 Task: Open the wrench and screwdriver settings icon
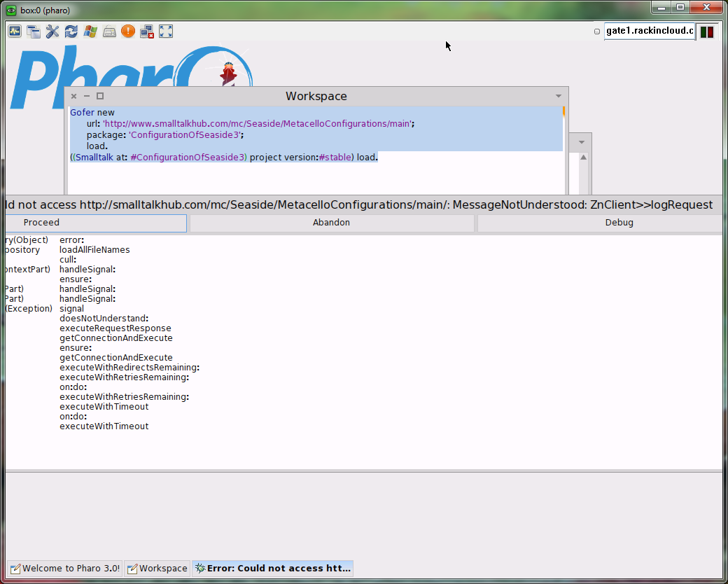click(52, 31)
